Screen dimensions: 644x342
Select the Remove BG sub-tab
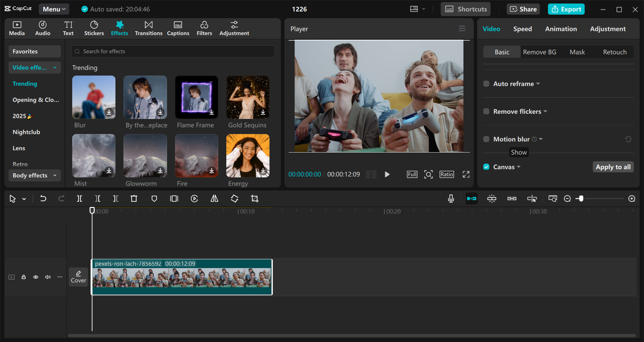539,52
